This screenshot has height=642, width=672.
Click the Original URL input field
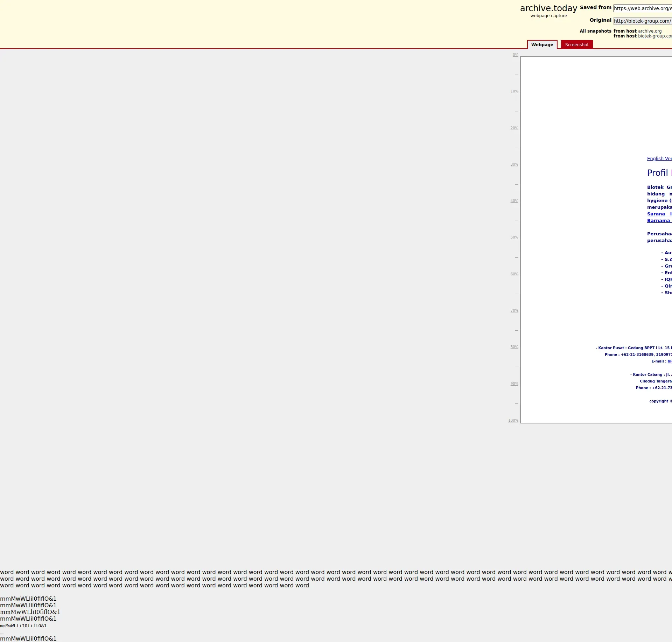coord(643,21)
